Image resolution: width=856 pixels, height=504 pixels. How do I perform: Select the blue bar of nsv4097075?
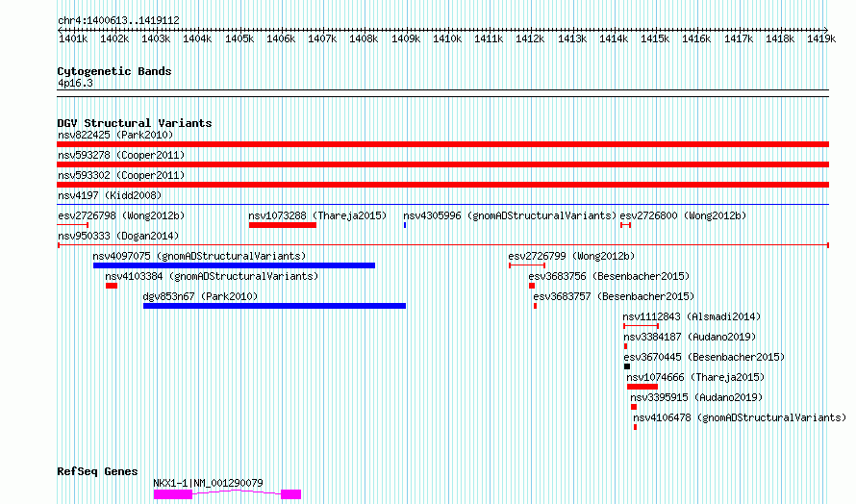click(235, 265)
